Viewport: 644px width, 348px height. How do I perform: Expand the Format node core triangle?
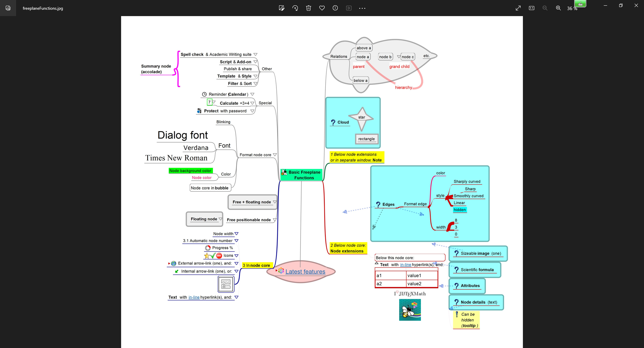click(x=275, y=155)
